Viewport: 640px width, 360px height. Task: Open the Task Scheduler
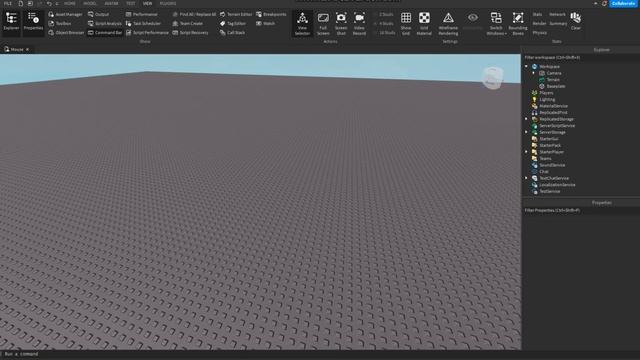[143, 24]
